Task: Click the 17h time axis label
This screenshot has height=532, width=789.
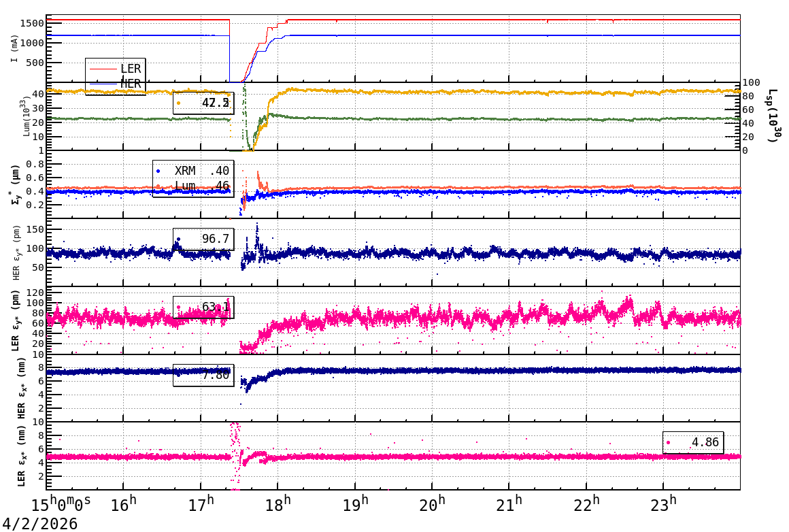Action: [x=201, y=504]
